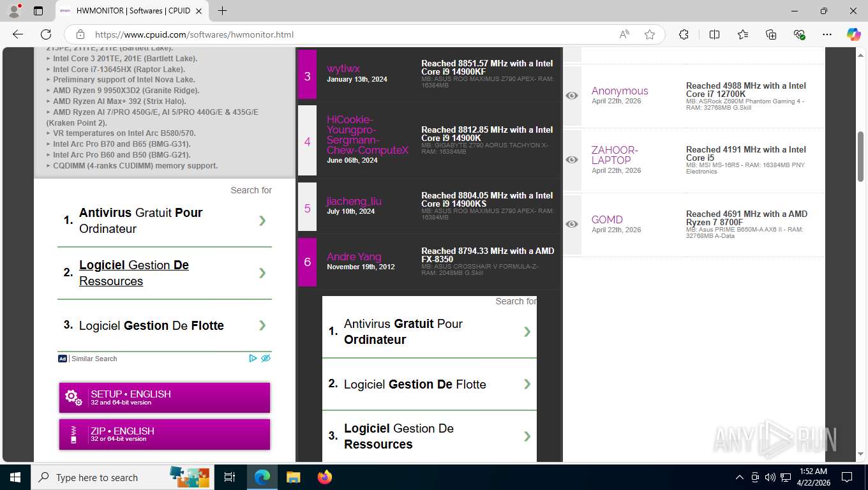Click Reached 4988 MHz Core i7 12700K text
868x490 pixels.
pyautogui.click(x=746, y=89)
